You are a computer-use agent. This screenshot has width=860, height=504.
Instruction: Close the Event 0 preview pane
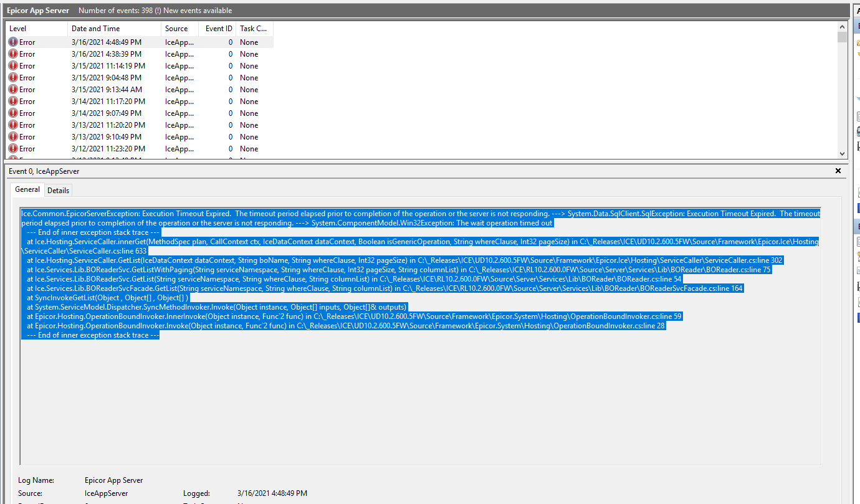coord(838,171)
